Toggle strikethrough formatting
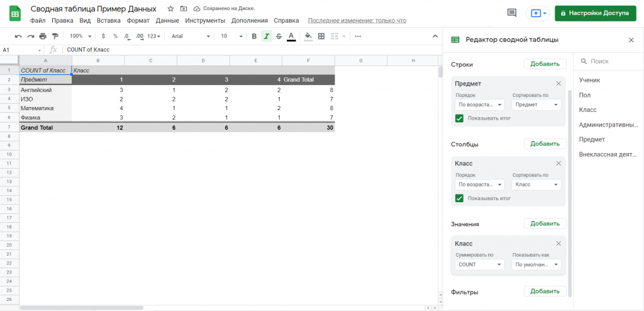The image size is (644, 311). tap(279, 37)
